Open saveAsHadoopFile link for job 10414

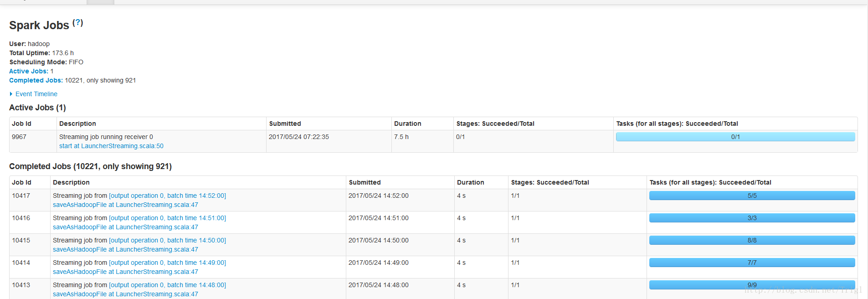coord(125,272)
